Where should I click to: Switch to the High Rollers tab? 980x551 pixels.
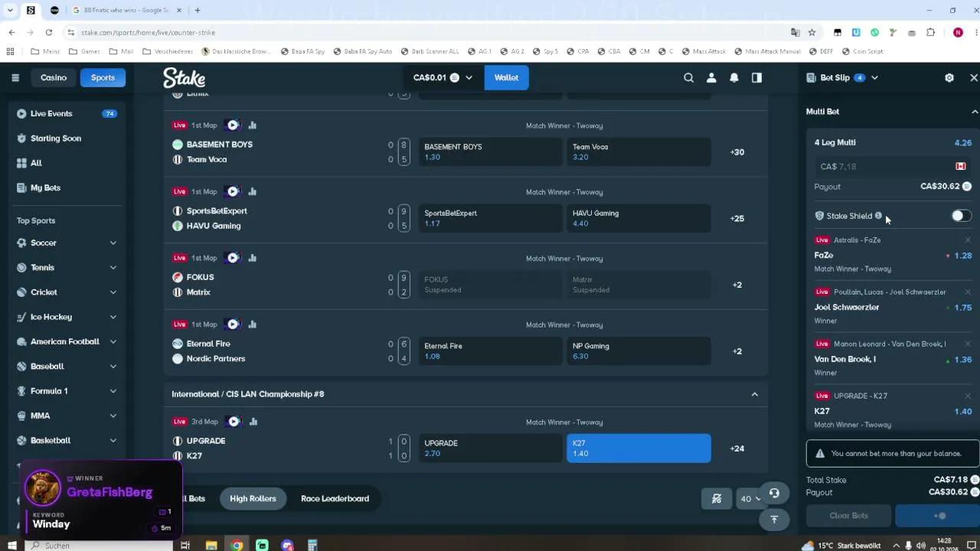pos(253,498)
